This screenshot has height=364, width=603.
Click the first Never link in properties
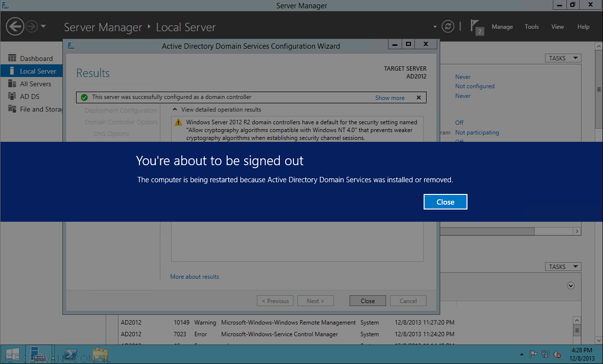coord(463,77)
